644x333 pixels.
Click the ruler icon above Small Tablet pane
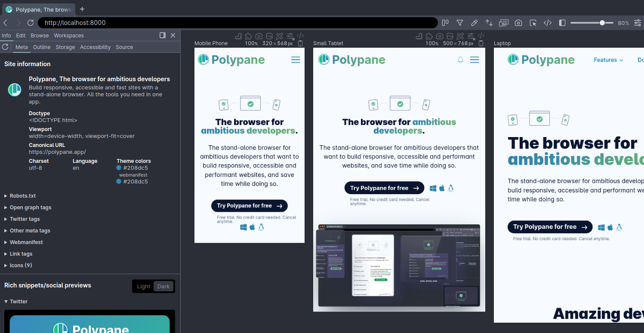[x=419, y=36]
